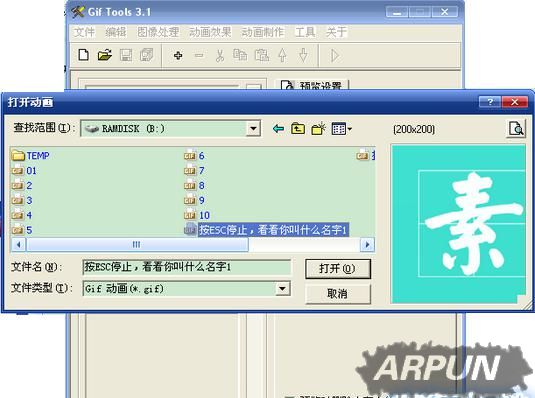535x398 pixels.
Task: Click the Save all icon in Gif Tools toolbar
Action: click(x=147, y=55)
